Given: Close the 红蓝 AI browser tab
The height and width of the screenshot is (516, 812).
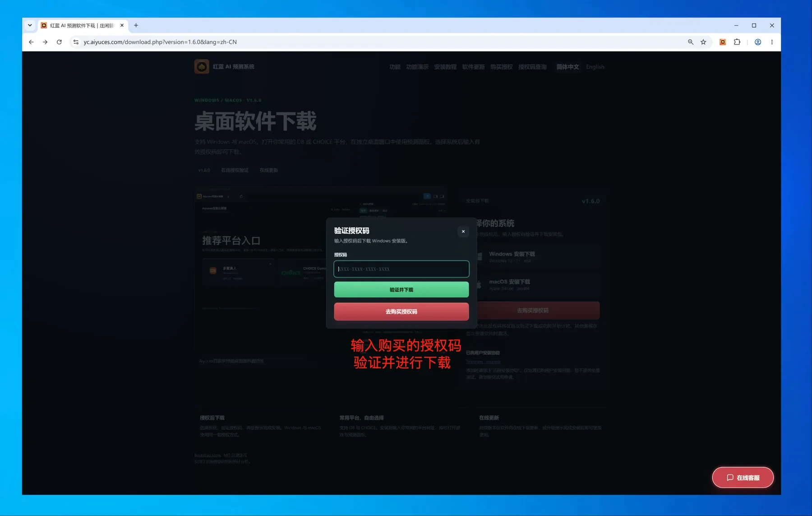Looking at the screenshot, I should (122, 25).
